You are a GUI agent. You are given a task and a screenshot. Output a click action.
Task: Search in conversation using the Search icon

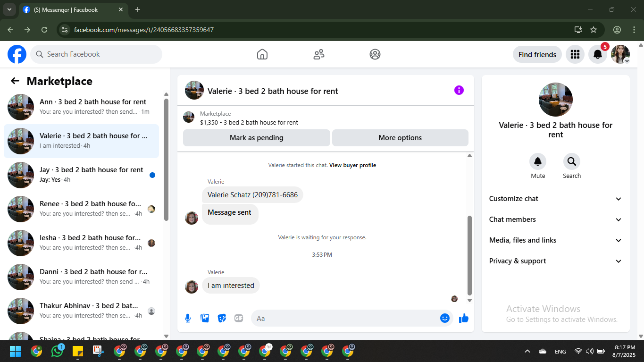coord(572,162)
